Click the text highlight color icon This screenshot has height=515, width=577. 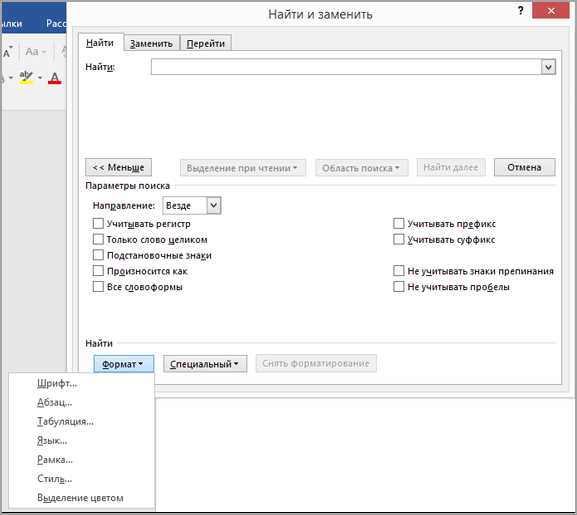pos(26,77)
